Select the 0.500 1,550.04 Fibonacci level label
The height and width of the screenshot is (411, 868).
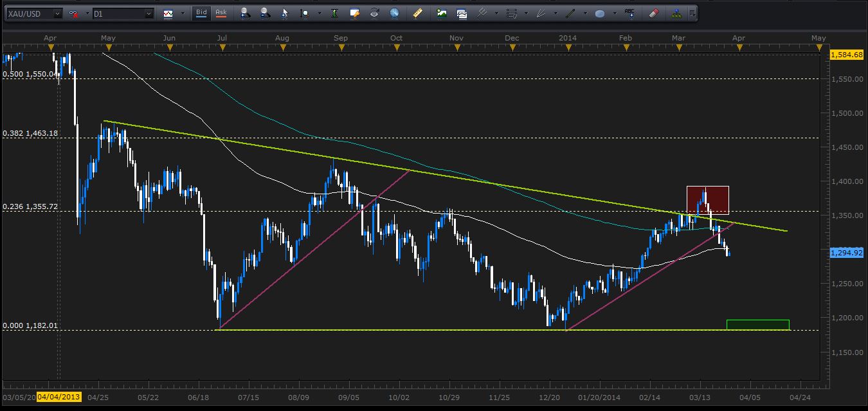pyautogui.click(x=30, y=75)
